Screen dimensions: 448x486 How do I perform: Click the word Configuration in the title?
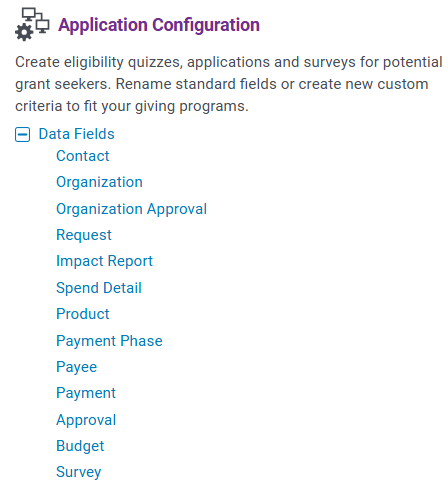pyautogui.click(x=206, y=25)
